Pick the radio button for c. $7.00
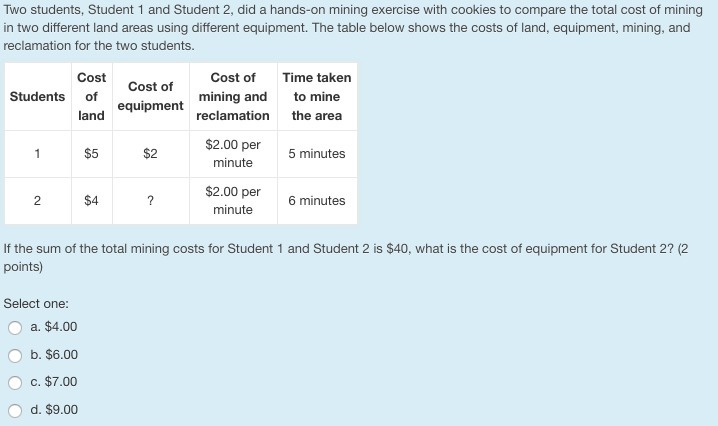Screen dimensions: 718x426 point(15,382)
